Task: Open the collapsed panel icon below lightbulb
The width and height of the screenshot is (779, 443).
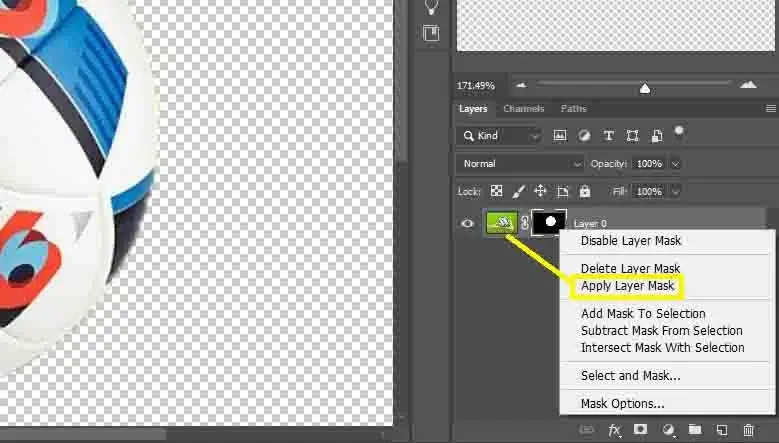Action: coord(431,33)
